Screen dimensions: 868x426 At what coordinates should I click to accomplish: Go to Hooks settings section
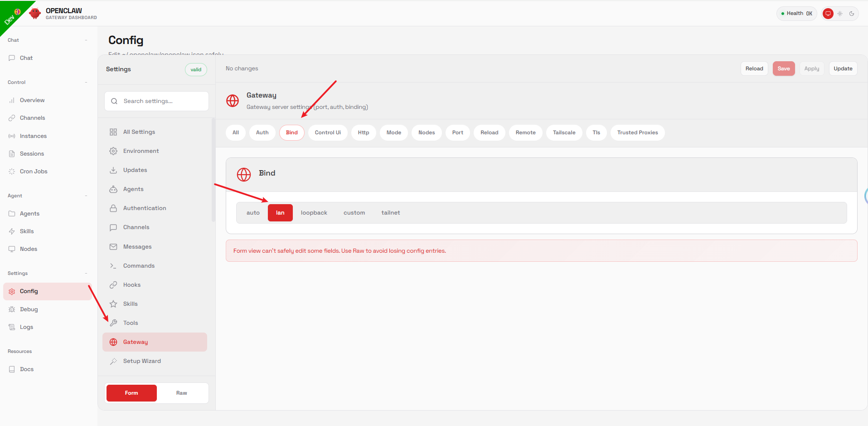131,285
